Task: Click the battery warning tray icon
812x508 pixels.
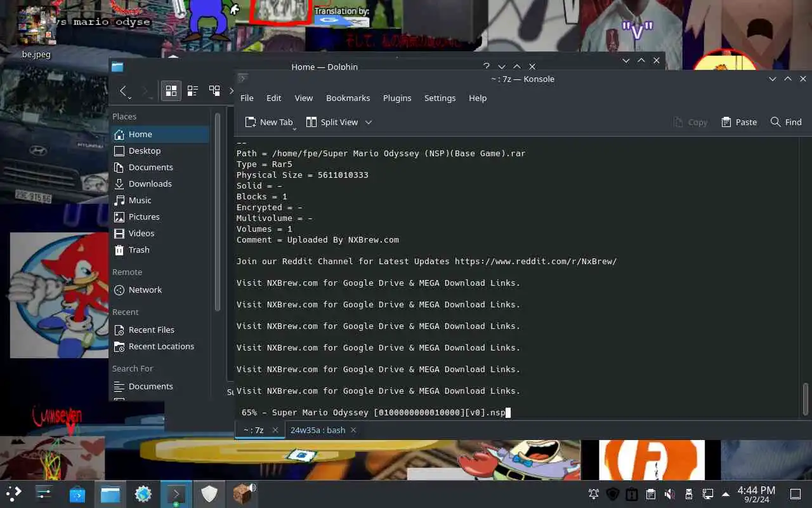Action: [631, 494]
